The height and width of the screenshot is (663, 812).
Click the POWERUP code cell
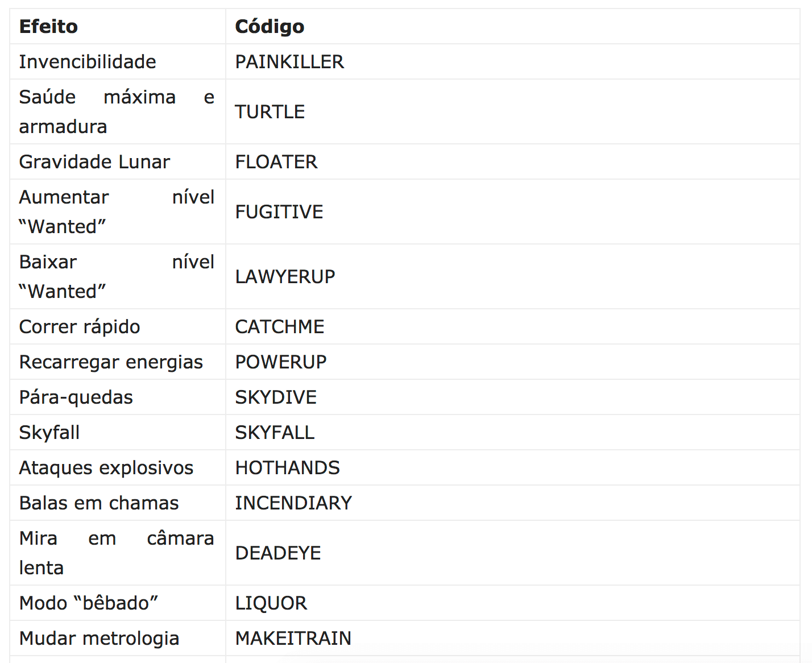[281, 362]
